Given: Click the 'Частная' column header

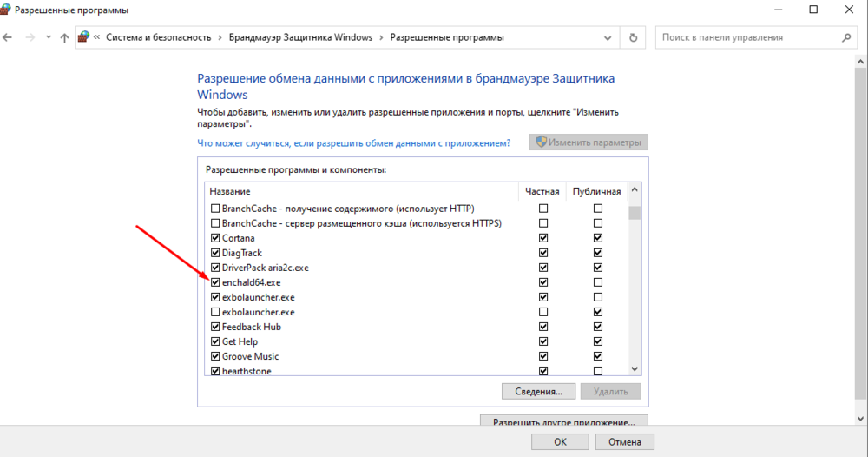Looking at the screenshot, I should click(x=542, y=191).
